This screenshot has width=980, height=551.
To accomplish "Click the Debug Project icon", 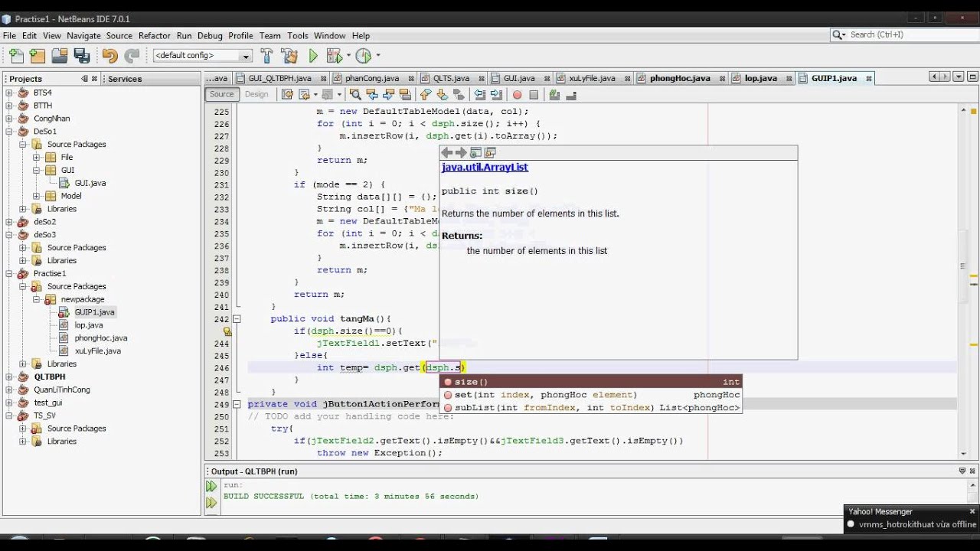I will pos(333,55).
